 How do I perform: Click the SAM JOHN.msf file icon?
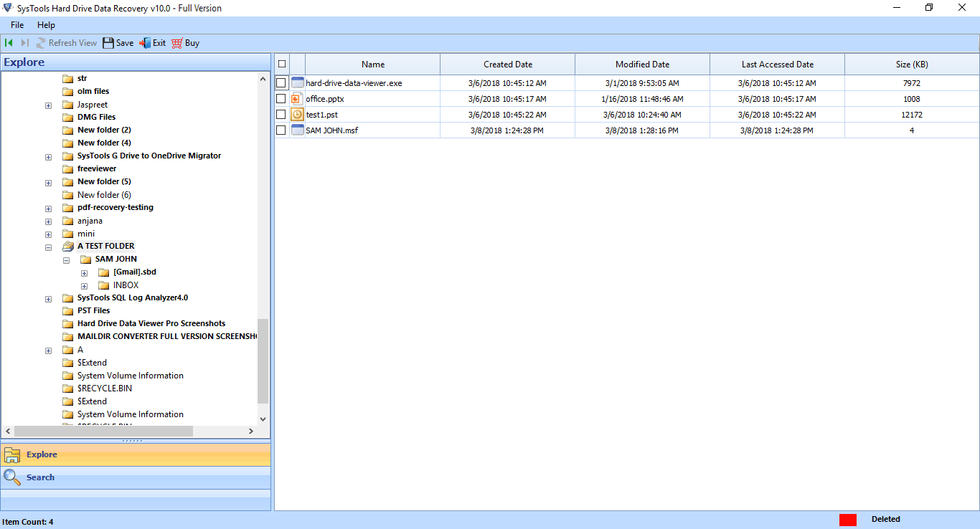click(297, 130)
